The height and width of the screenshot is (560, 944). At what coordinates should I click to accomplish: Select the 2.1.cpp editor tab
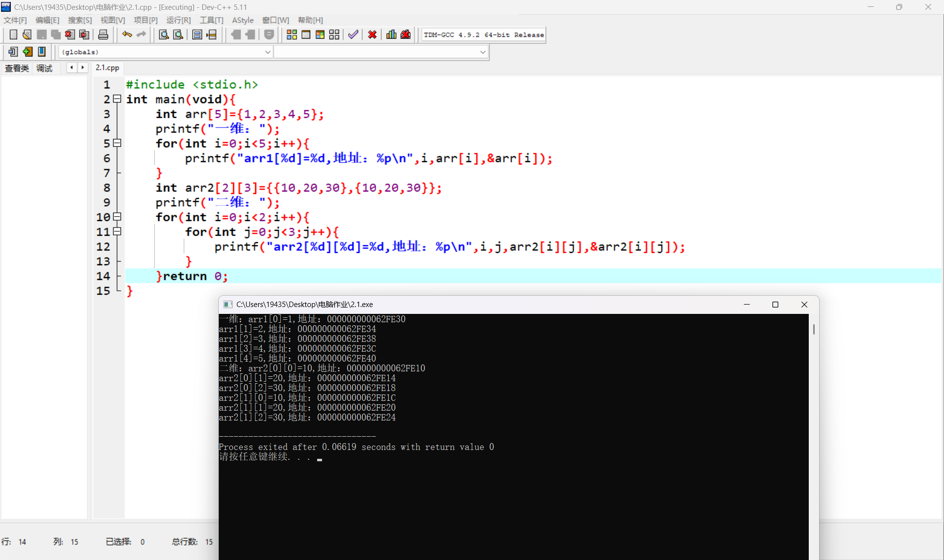107,68
